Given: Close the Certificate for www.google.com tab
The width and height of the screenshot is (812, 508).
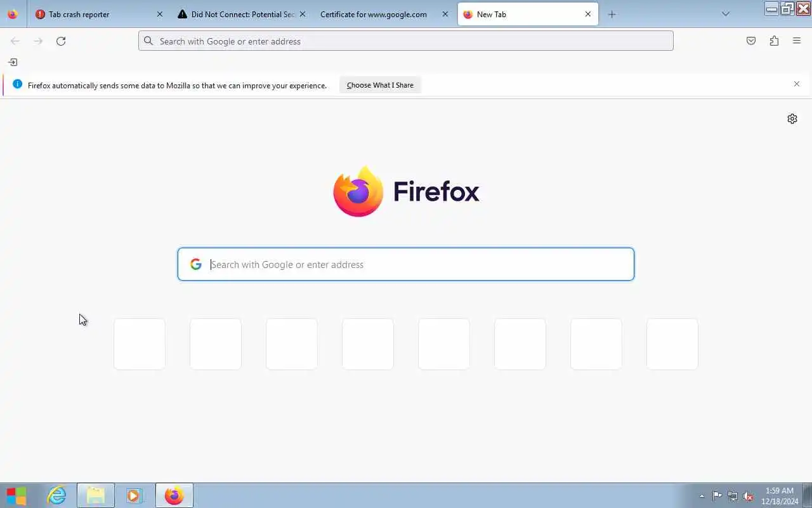Looking at the screenshot, I should tap(445, 14).
